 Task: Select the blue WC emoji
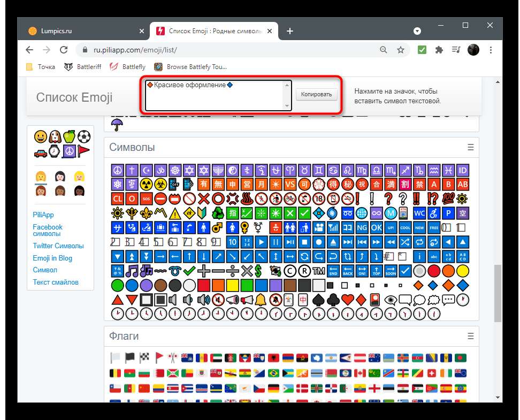(420, 213)
